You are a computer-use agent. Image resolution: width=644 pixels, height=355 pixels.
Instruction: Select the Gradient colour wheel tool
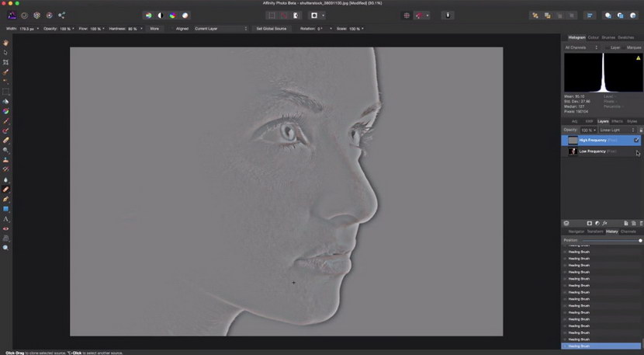tap(5, 112)
